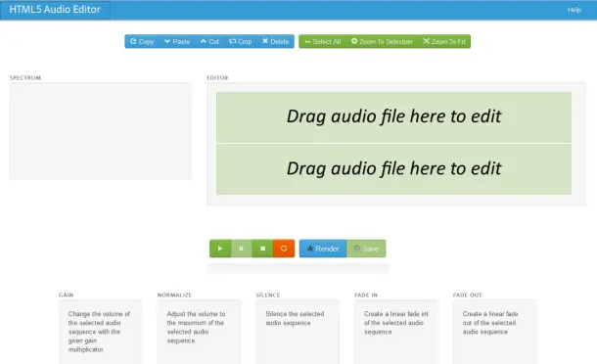597x364 pixels.
Task: Click the Copy button in the toolbar
Action: [x=142, y=41]
